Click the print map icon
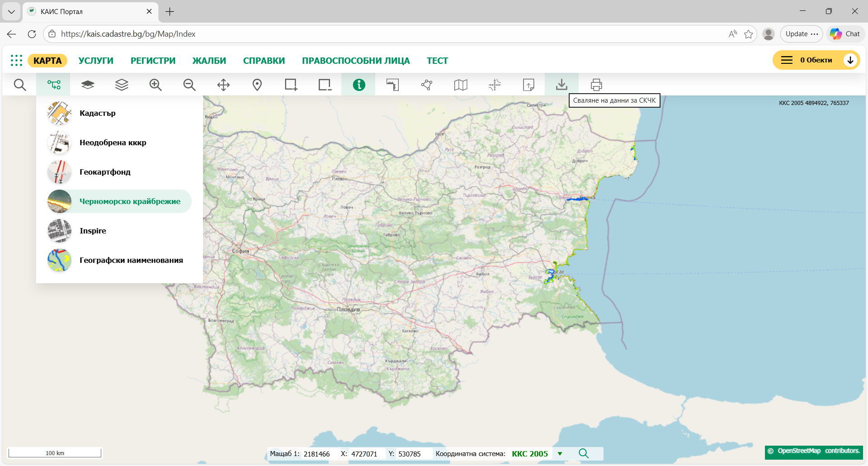Image resolution: width=868 pixels, height=466 pixels. coord(596,85)
